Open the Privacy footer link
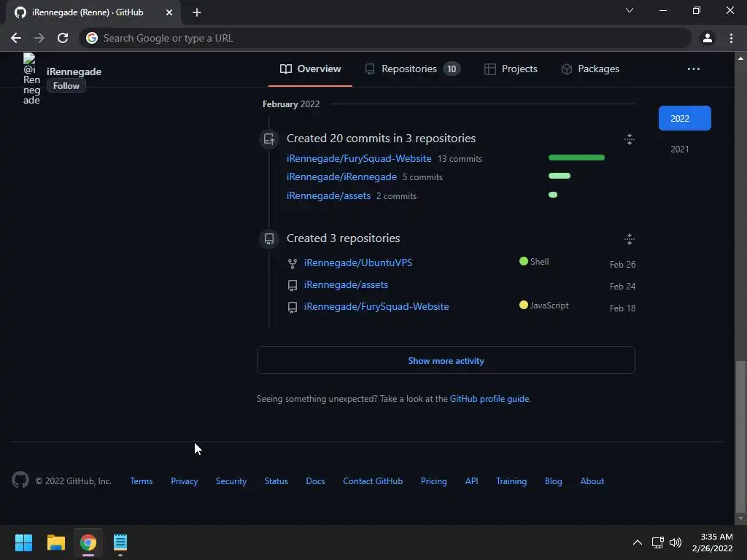 point(185,481)
